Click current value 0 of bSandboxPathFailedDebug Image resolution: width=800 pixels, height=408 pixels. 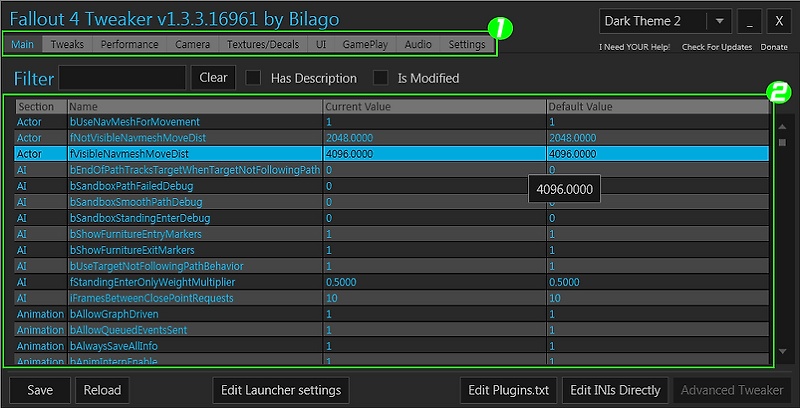[434, 186]
